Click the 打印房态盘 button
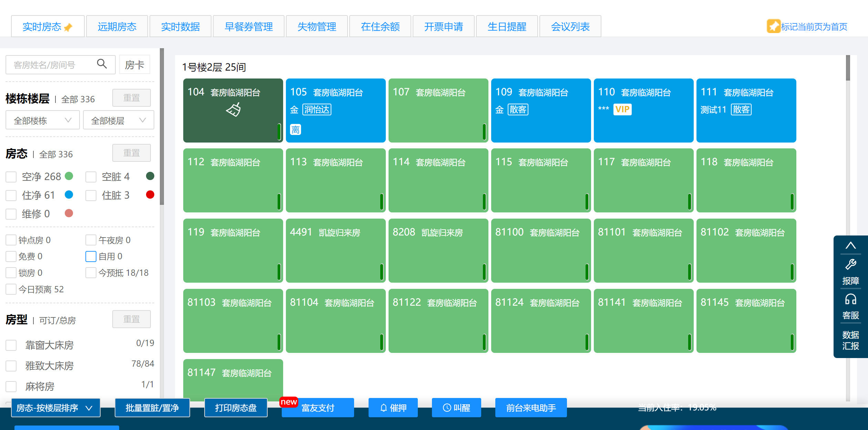 pos(236,408)
